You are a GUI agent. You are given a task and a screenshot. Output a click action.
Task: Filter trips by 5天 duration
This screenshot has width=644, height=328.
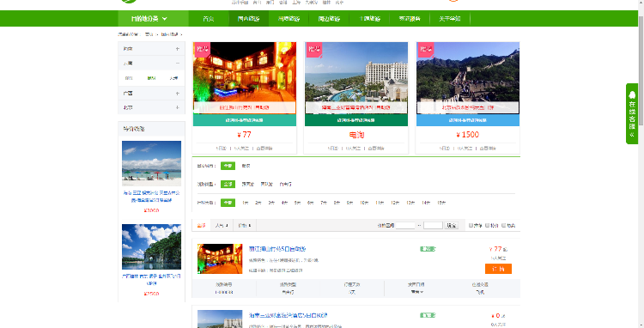tap(298, 203)
